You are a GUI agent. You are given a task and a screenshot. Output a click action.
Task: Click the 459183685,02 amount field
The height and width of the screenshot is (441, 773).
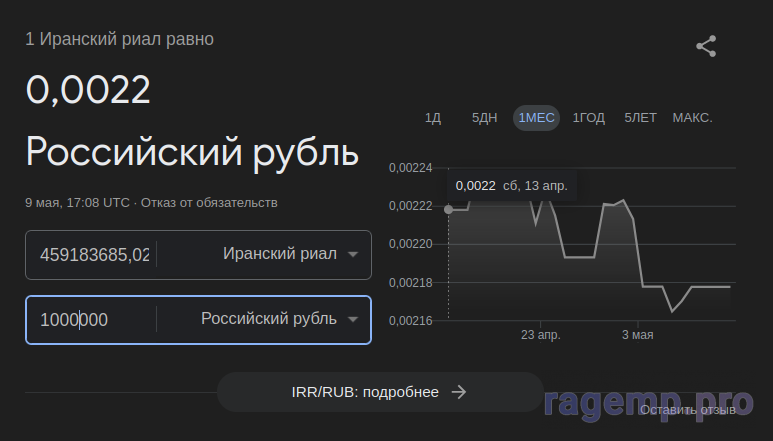94,255
